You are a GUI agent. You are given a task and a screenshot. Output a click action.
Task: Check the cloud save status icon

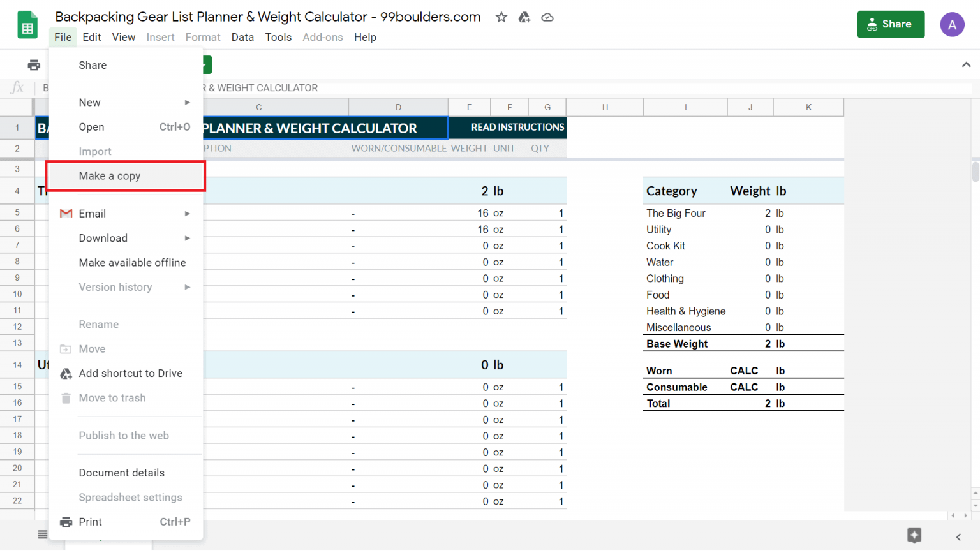point(547,17)
